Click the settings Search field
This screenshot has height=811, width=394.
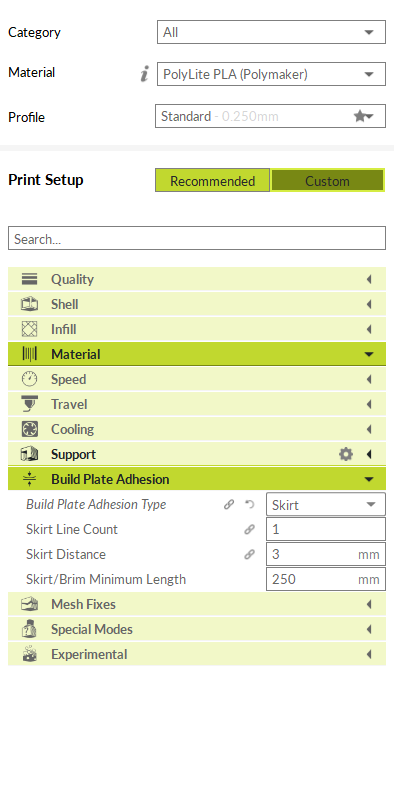tap(197, 238)
